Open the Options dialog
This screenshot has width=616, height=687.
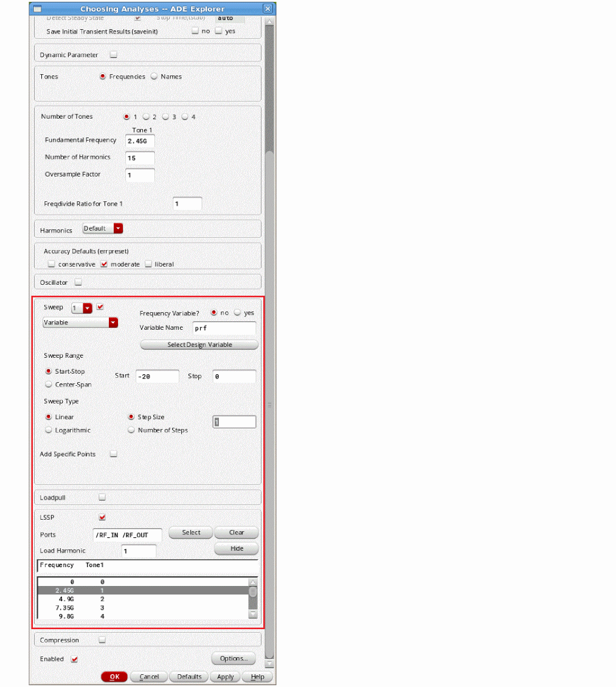coord(234,658)
